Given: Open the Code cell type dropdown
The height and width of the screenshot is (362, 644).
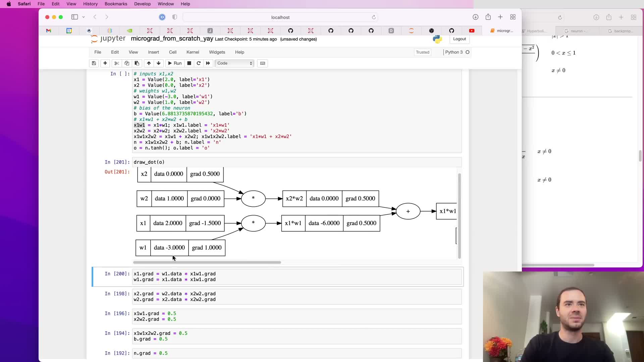Looking at the screenshot, I should pos(234,63).
